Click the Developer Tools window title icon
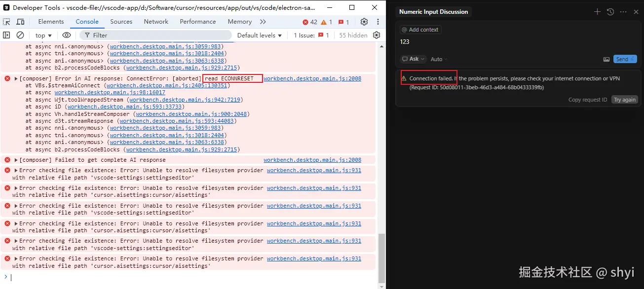Viewport: 644px width, 289px height. point(6,7)
